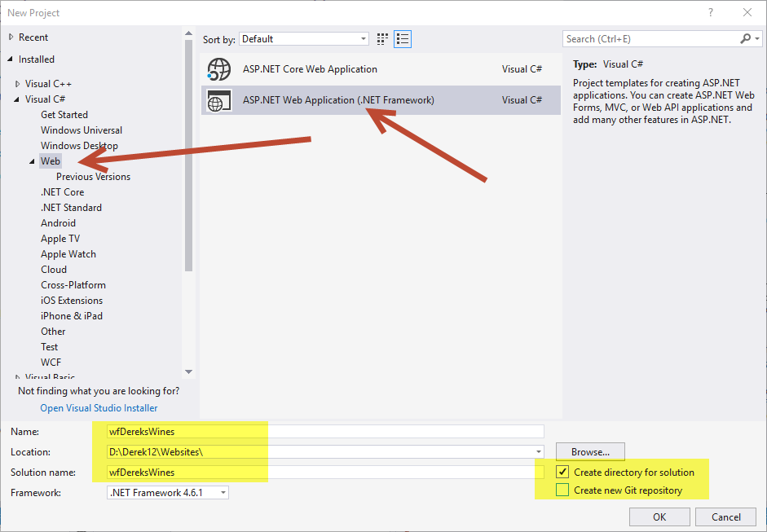Click in the Name field
767x532 pixels.
coord(325,431)
